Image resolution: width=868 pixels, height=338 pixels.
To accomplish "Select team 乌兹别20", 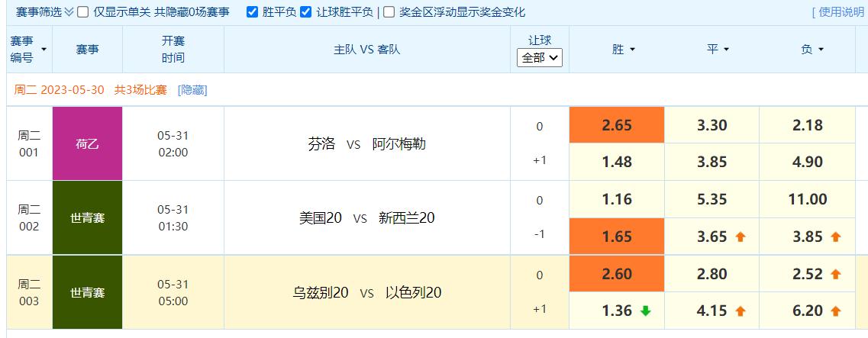I will 321,292.
